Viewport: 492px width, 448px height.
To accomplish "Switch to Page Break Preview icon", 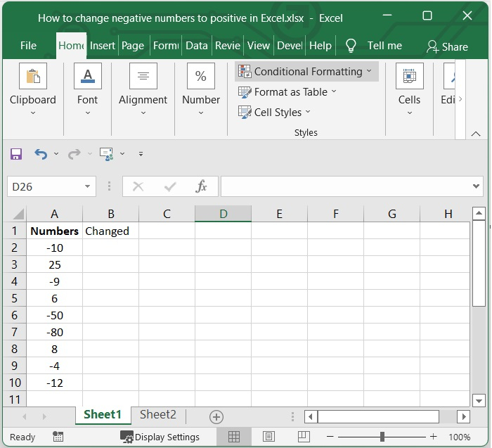I will (x=304, y=437).
